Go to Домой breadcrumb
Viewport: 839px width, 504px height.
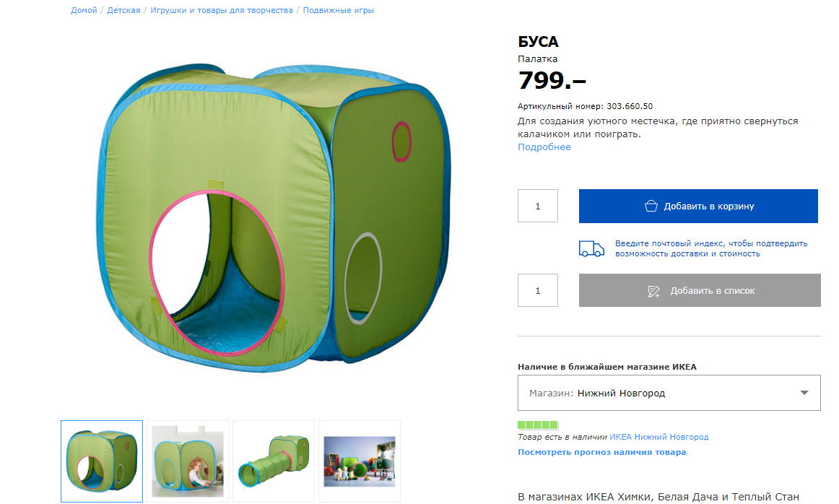[84, 10]
